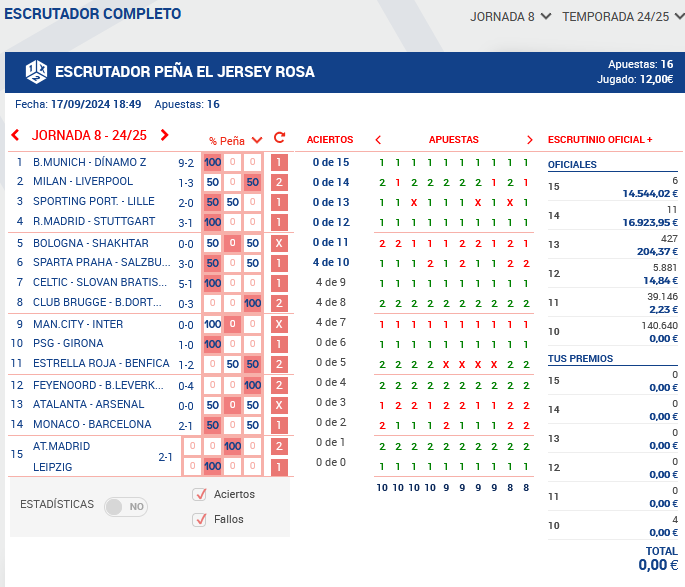
Task: Click official prize 14.544,02 € for 15 hits
Action: (x=650, y=193)
